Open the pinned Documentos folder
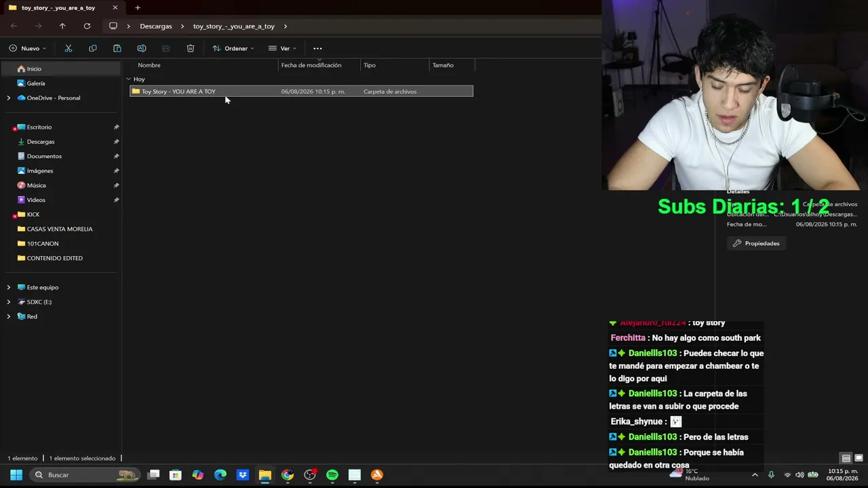 click(61, 156)
